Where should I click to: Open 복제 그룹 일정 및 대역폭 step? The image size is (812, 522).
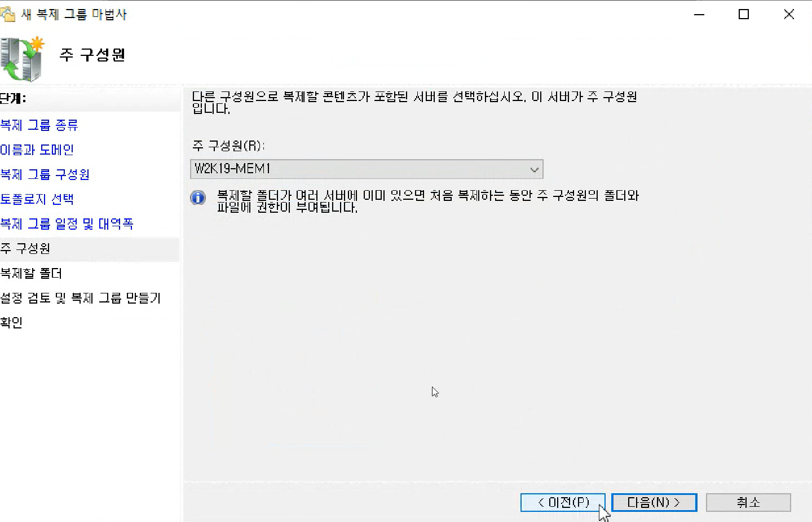coord(67,224)
